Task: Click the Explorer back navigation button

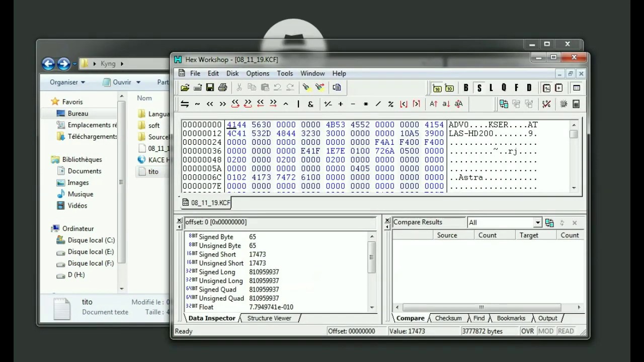Action: point(48,64)
